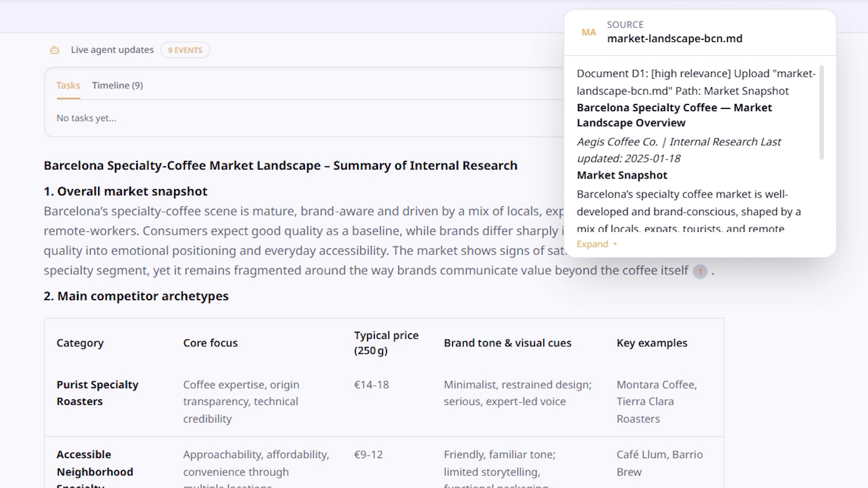Viewport: 868px width, 488px height.
Task: Click the Main competitor archetypes heading
Action: pyautogui.click(x=136, y=296)
